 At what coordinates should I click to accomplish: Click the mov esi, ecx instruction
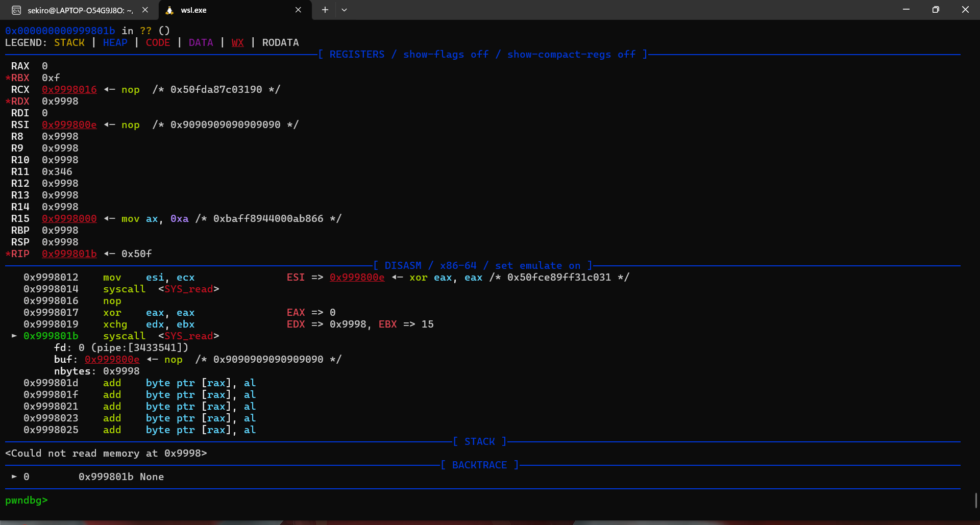point(149,278)
